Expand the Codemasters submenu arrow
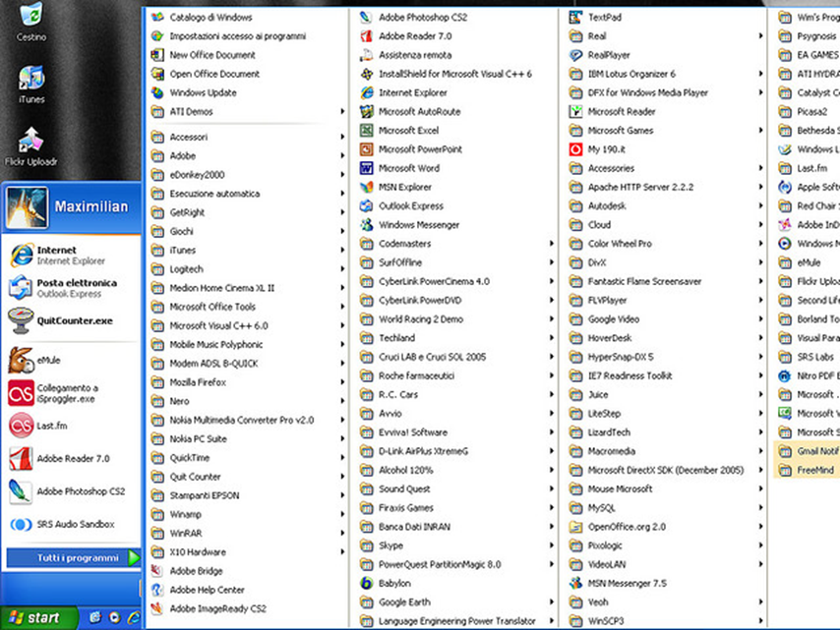Viewport: 840px width, 630px height. click(x=551, y=244)
